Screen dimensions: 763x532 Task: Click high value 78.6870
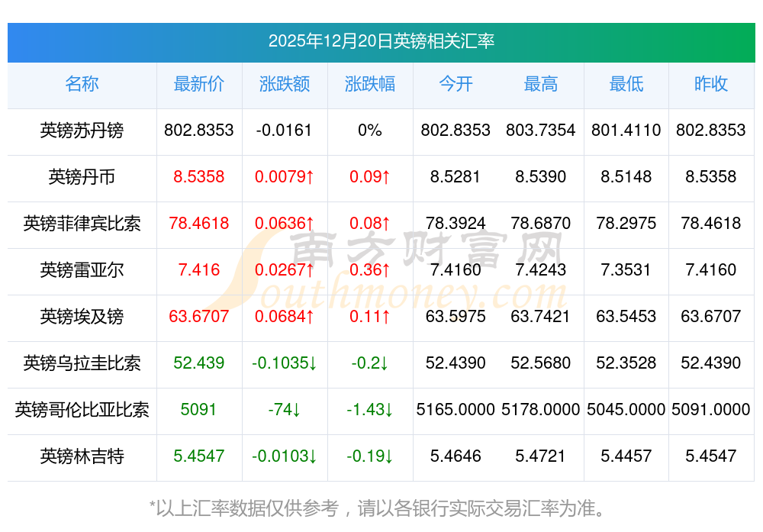(x=541, y=224)
